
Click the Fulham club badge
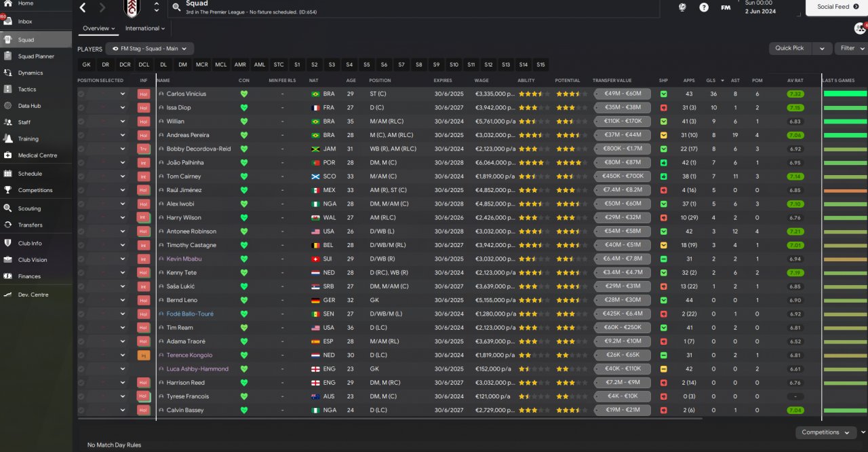click(133, 7)
